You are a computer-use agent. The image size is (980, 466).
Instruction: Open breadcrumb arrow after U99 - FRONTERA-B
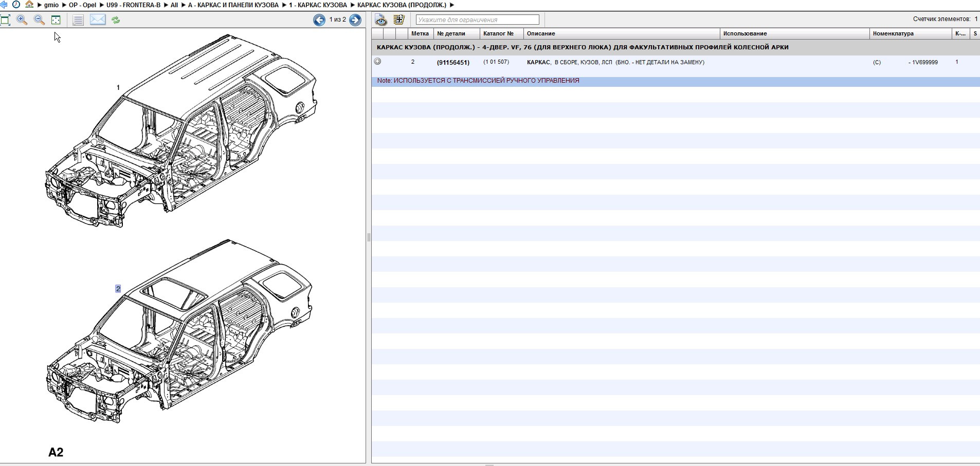point(166,5)
